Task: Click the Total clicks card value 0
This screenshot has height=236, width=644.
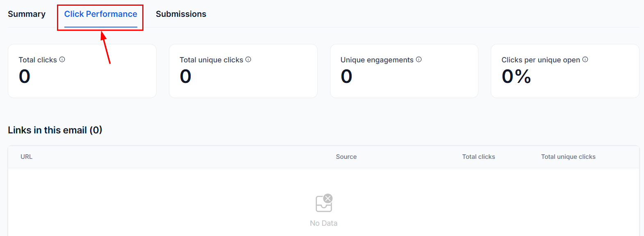Action: click(x=25, y=76)
